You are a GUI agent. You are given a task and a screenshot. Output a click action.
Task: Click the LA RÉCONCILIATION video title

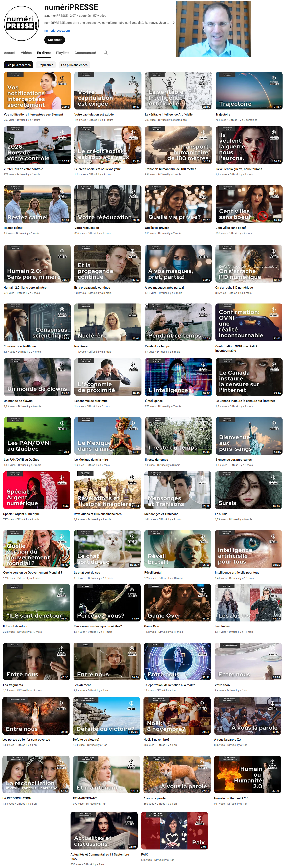17,798
